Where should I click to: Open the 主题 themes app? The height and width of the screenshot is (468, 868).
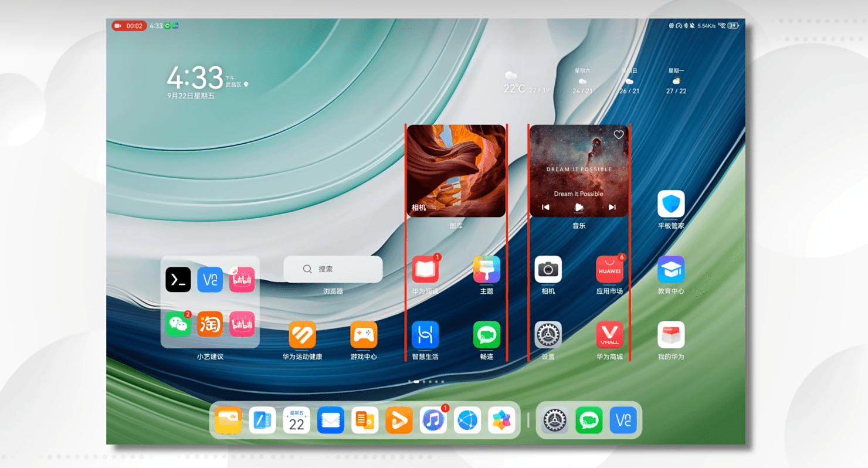tap(487, 269)
